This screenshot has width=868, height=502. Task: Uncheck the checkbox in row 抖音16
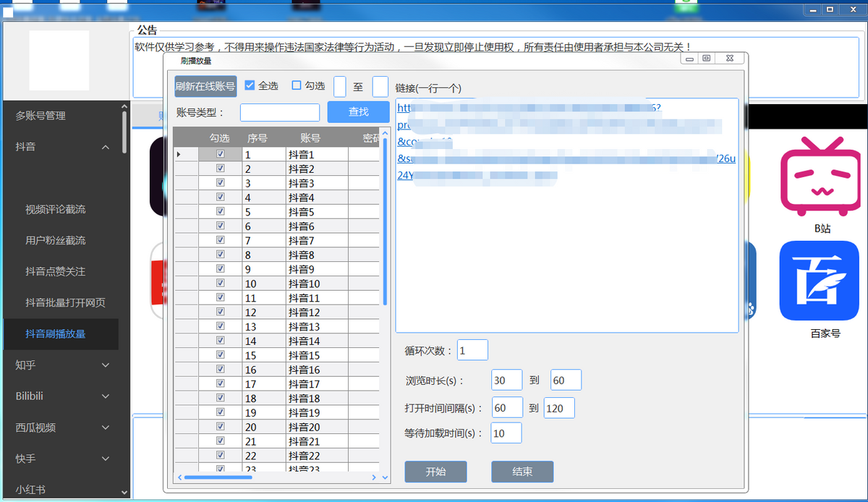[x=221, y=369]
